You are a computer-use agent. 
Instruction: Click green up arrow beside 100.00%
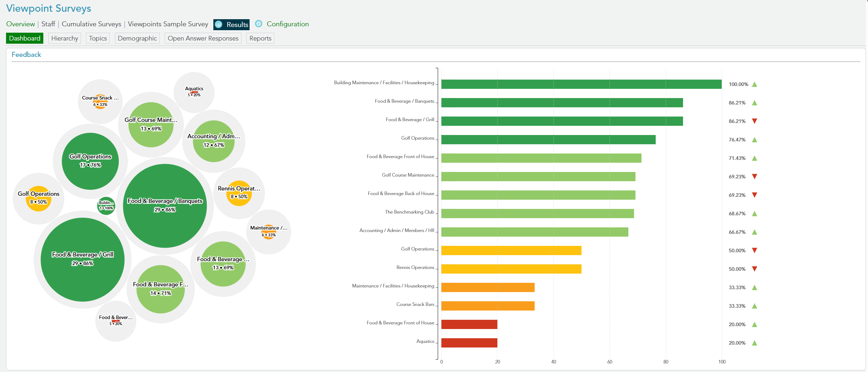pos(754,84)
